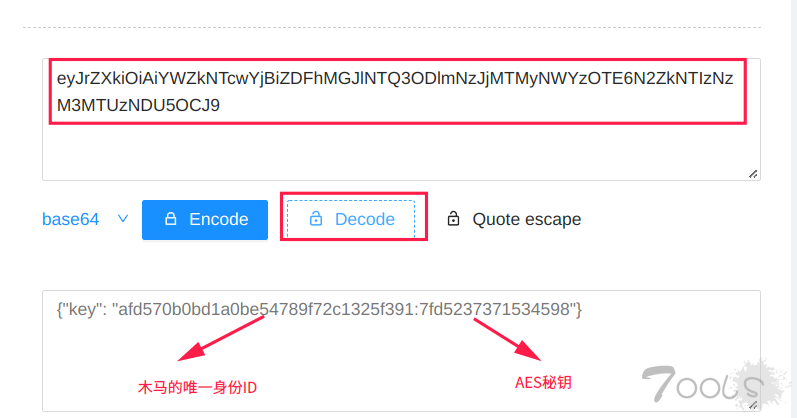Click the red AES秘钥 annotation label
The width and height of the screenshot is (797, 418).
click(543, 382)
